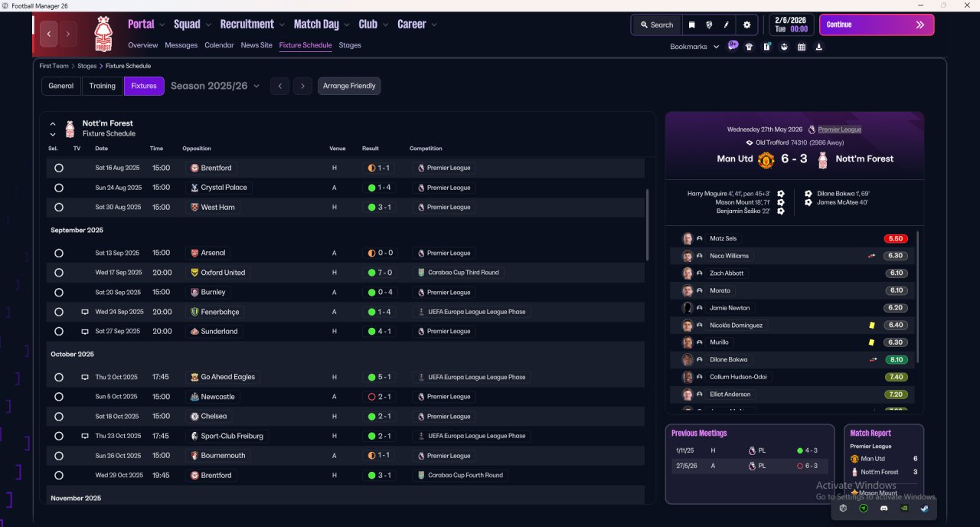Click the download tray shortcut icon
The height and width of the screenshot is (527, 980).
click(819, 47)
